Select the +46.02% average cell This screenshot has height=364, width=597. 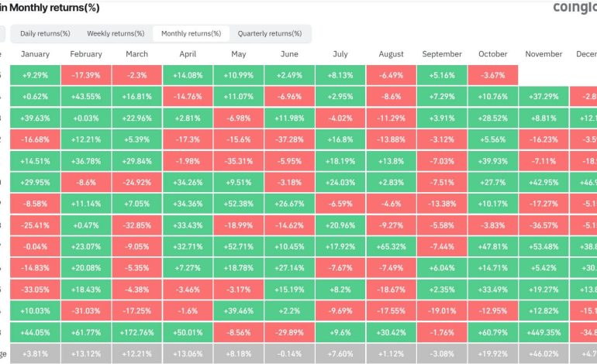pyautogui.click(x=543, y=352)
